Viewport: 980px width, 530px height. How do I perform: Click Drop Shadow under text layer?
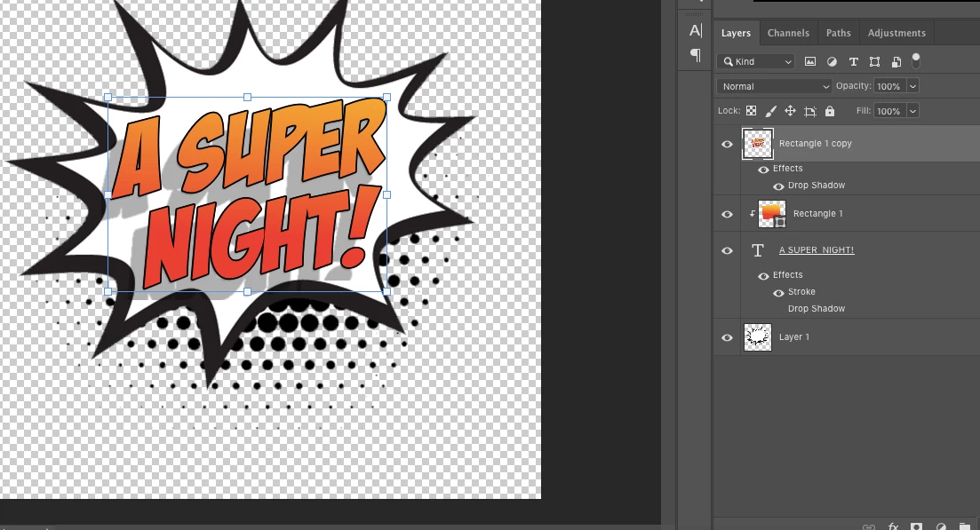click(817, 308)
